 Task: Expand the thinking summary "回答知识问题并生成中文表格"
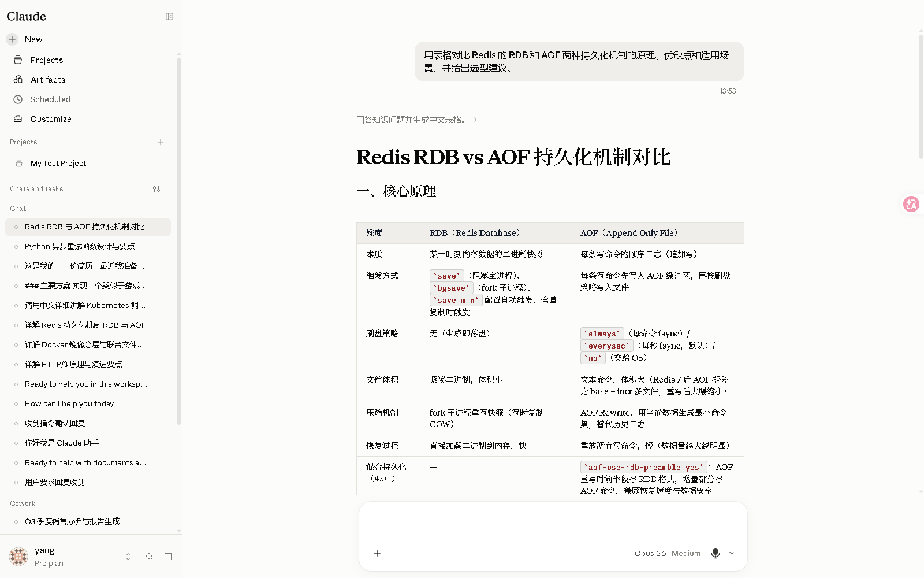416,120
